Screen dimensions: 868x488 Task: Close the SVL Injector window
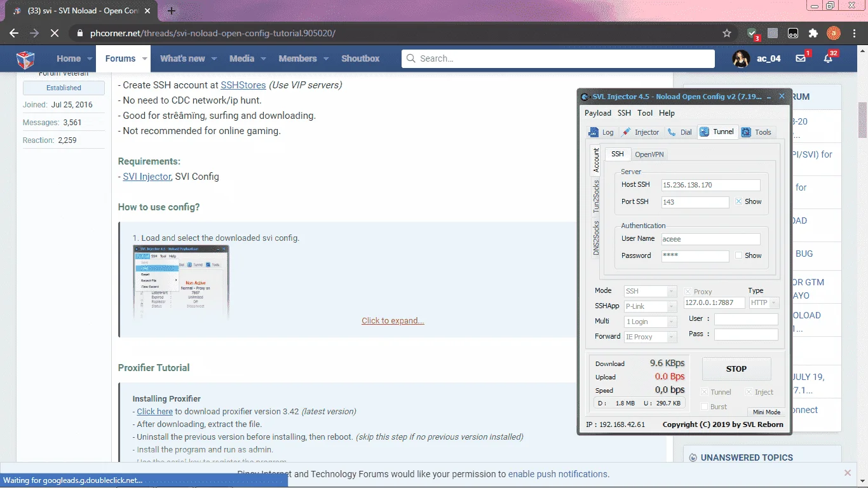[782, 97]
